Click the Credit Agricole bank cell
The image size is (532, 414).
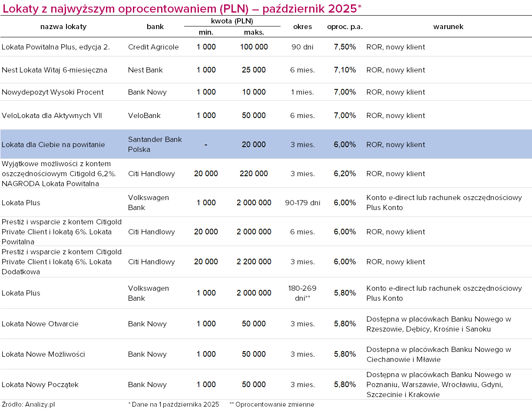pyautogui.click(x=153, y=47)
